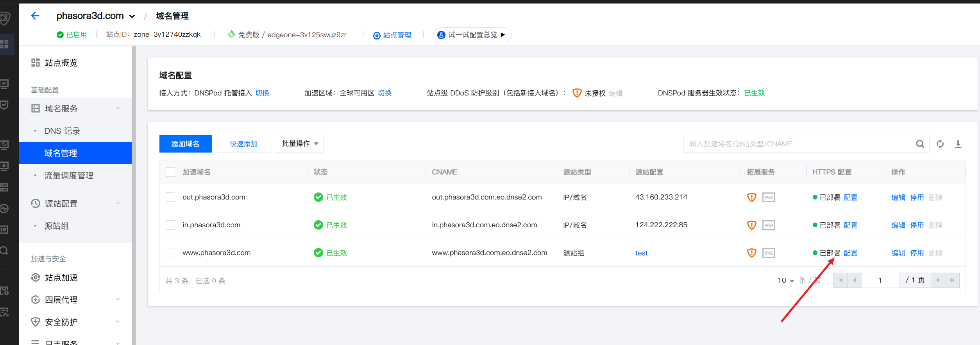The image size is (980, 345).
Task: Click the 添加域名 button
Action: (186, 144)
